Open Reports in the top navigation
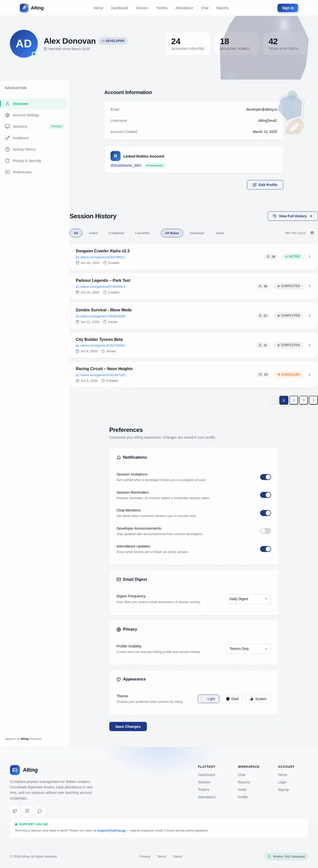 223,8
